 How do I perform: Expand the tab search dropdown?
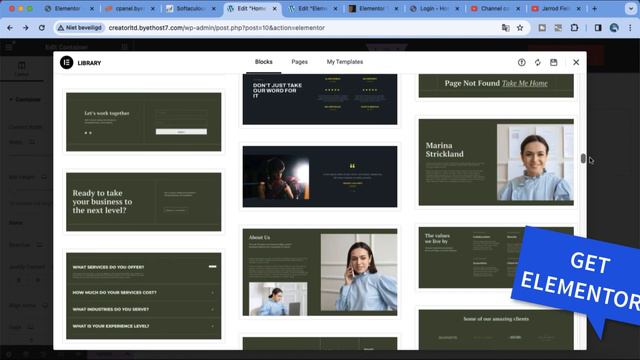(x=631, y=9)
